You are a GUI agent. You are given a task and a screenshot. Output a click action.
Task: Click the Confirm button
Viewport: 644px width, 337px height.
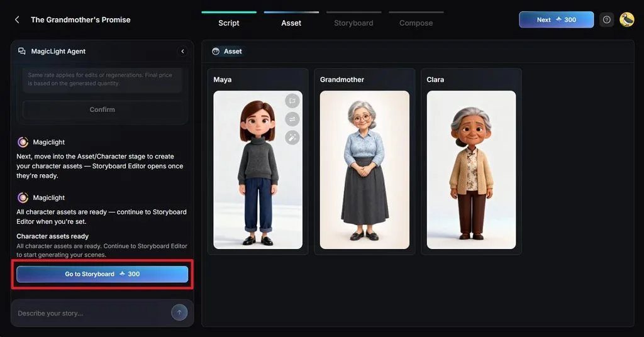pos(103,109)
